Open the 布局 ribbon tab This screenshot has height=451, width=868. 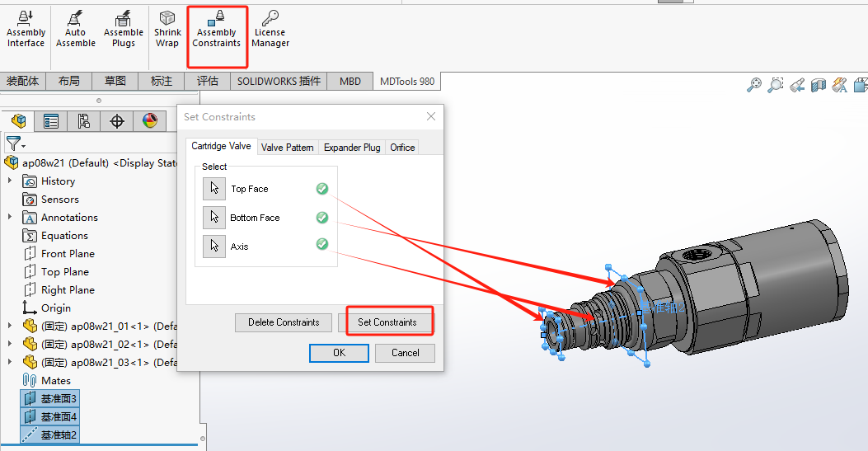pos(69,81)
